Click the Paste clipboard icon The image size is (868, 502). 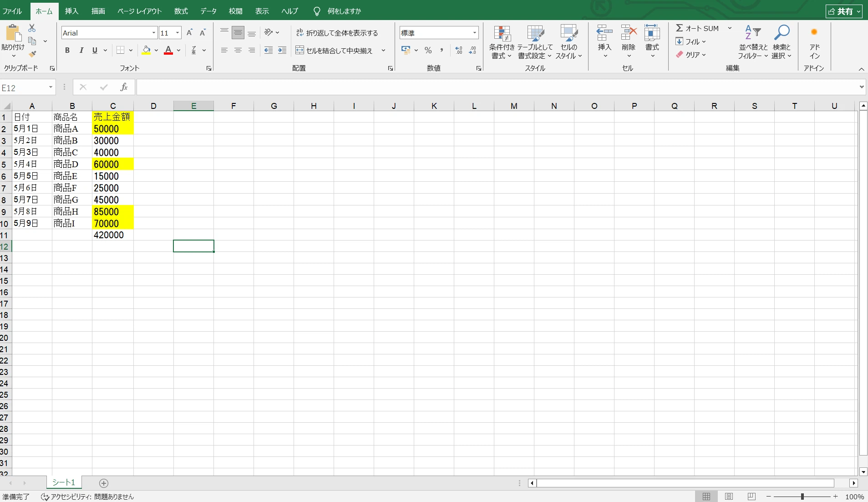click(x=13, y=33)
